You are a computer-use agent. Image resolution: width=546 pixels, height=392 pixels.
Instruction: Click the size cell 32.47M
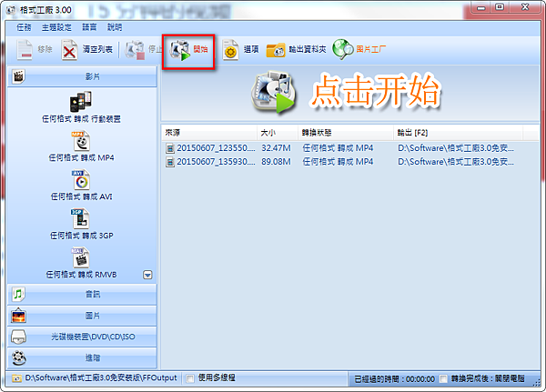point(276,148)
